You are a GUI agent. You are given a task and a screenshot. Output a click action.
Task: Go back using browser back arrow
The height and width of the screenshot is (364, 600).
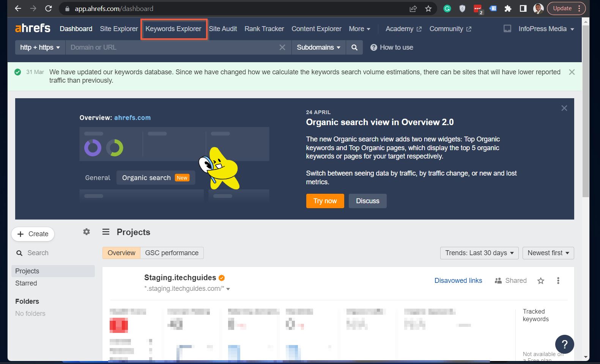coord(18,8)
